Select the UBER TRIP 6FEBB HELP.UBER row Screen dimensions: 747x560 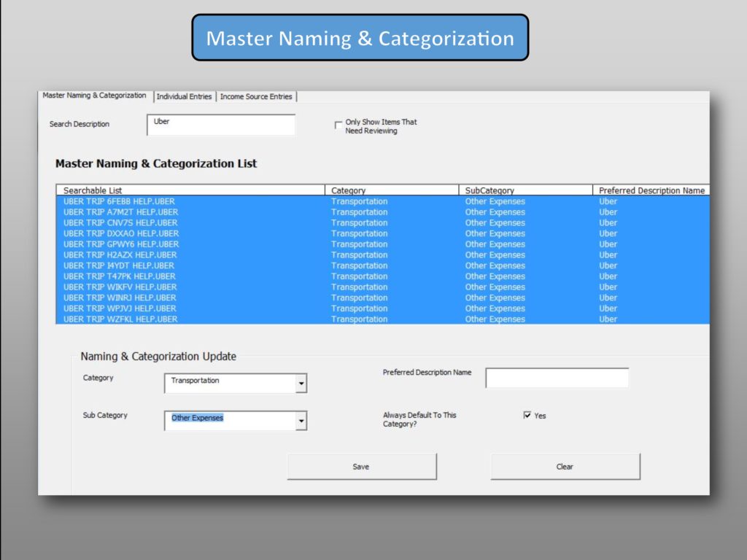point(119,201)
